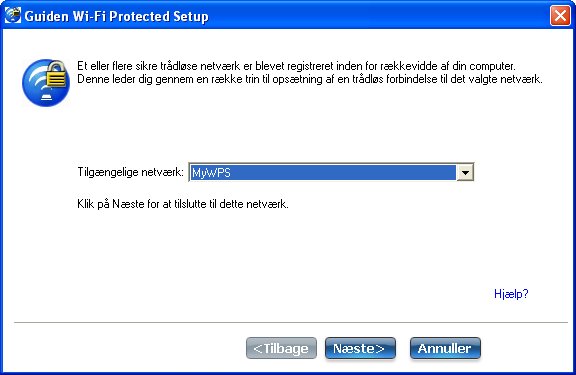Continue with the Næste> button
The image size is (576, 375).
(360, 348)
